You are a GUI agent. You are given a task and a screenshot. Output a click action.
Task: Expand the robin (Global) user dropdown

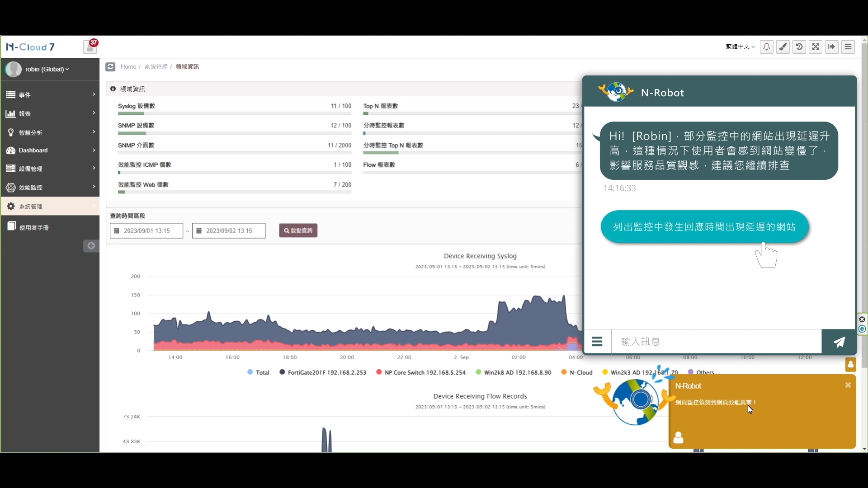pyautogui.click(x=47, y=70)
